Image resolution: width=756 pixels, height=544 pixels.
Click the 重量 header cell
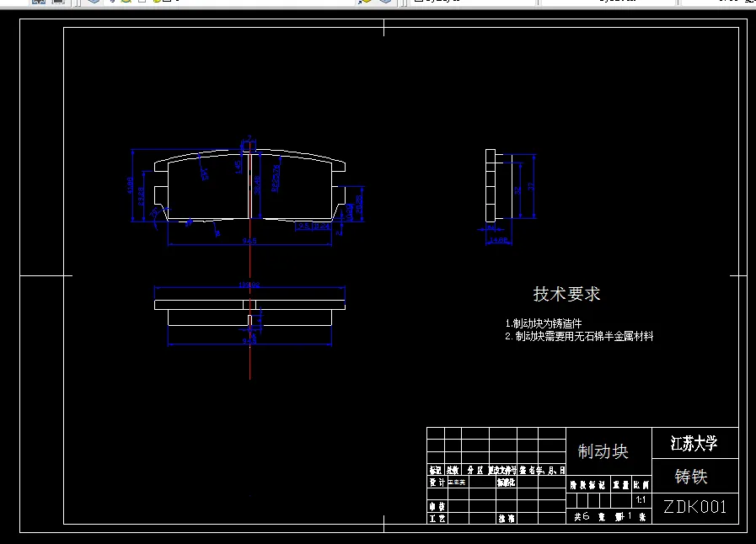coord(621,485)
